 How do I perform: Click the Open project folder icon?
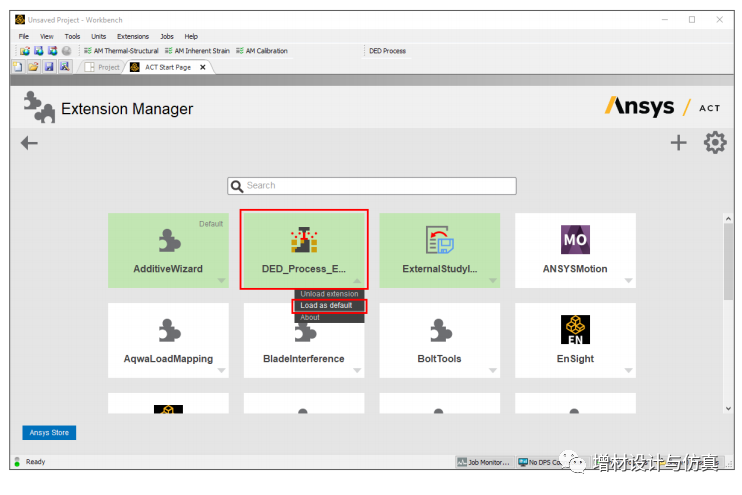(x=33, y=67)
